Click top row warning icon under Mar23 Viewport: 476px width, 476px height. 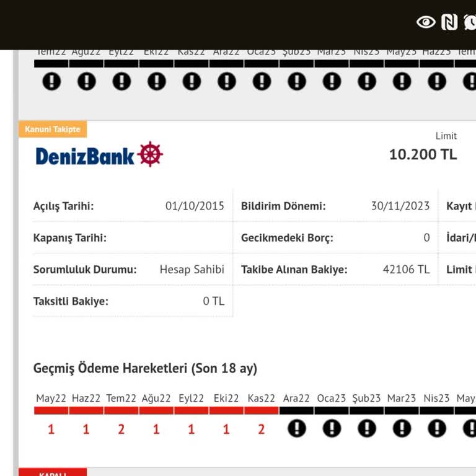332,81
